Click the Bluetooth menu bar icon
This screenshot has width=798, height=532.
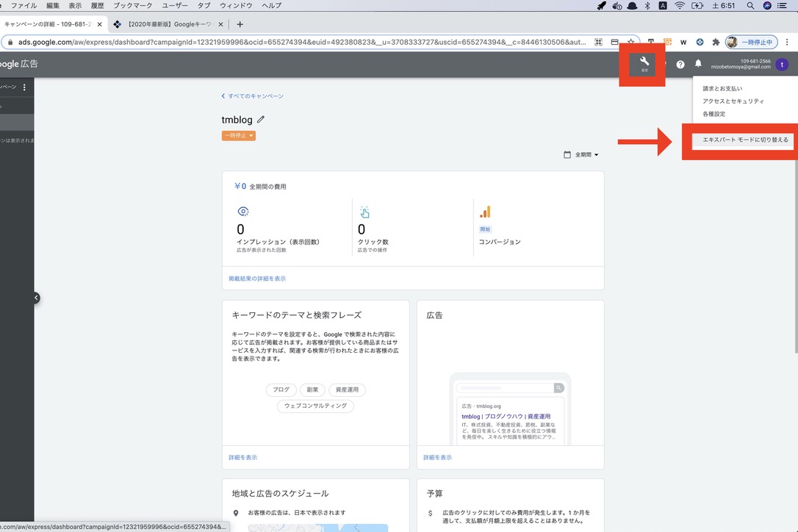tap(647, 6)
